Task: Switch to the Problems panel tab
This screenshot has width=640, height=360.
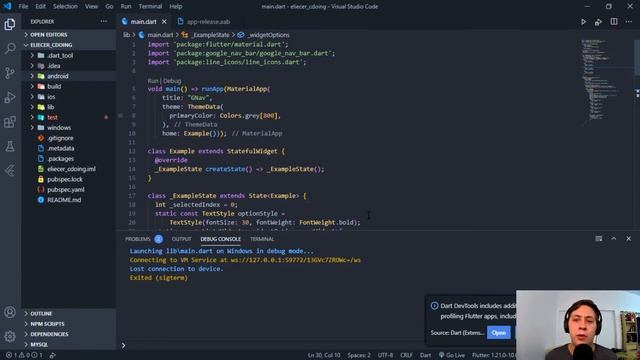Action: 143,239
